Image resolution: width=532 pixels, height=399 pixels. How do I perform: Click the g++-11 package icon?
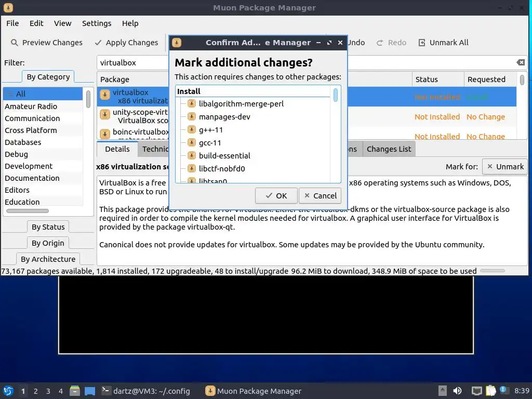(x=192, y=129)
